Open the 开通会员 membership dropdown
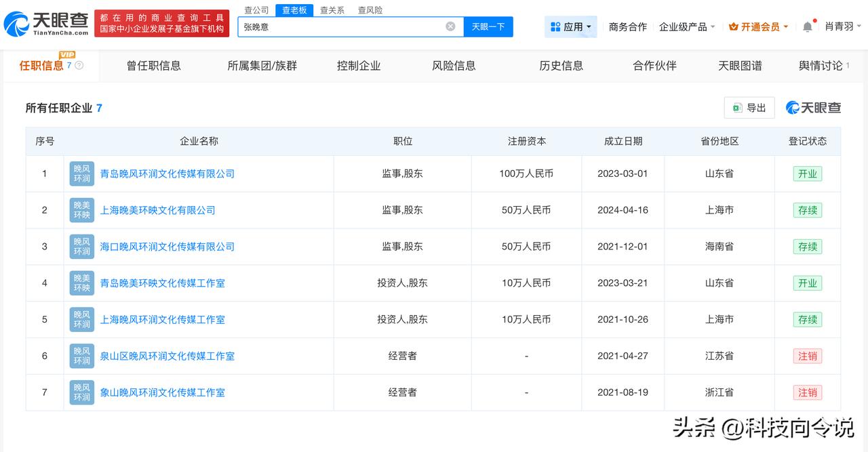 (758, 27)
